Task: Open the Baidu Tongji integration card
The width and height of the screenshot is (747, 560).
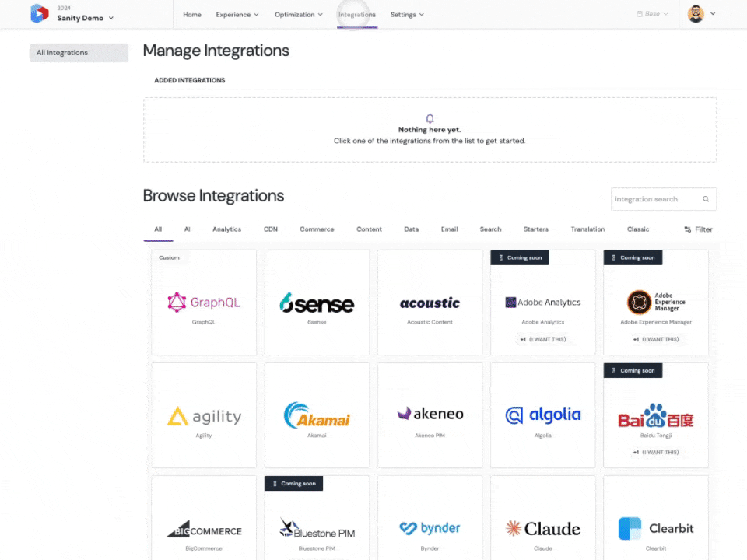Action: pos(655,415)
